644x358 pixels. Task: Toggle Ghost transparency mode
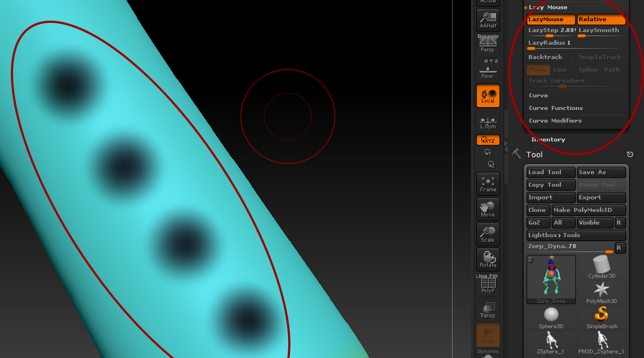tap(488, 335)
